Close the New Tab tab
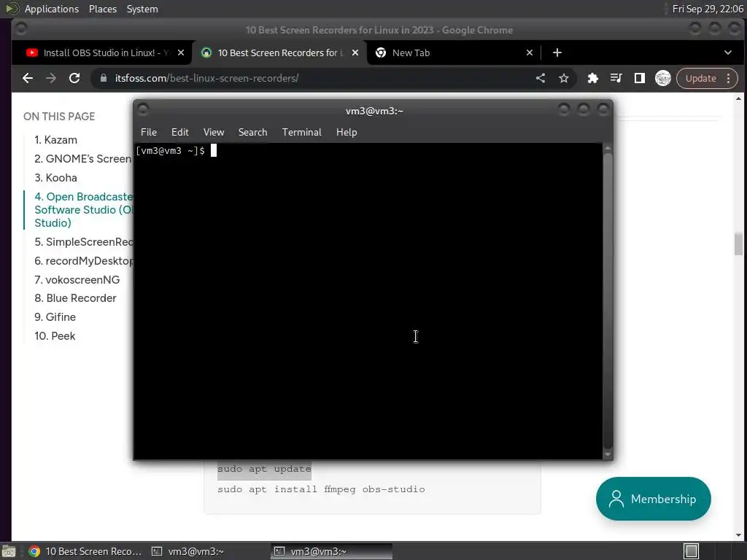Image resolution: width=747 pixels, height=560 pixels. [x=530, y=52]
